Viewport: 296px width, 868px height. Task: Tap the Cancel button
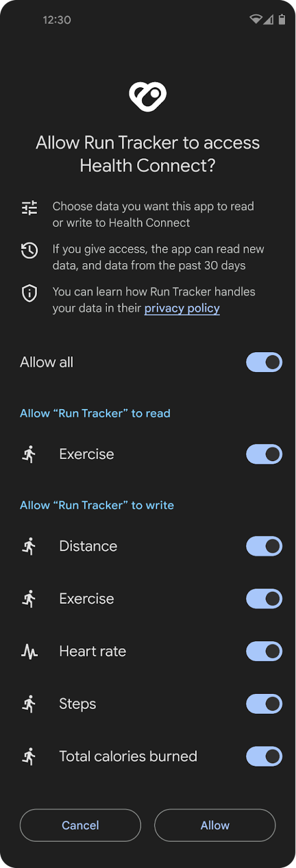pos(80,825)
